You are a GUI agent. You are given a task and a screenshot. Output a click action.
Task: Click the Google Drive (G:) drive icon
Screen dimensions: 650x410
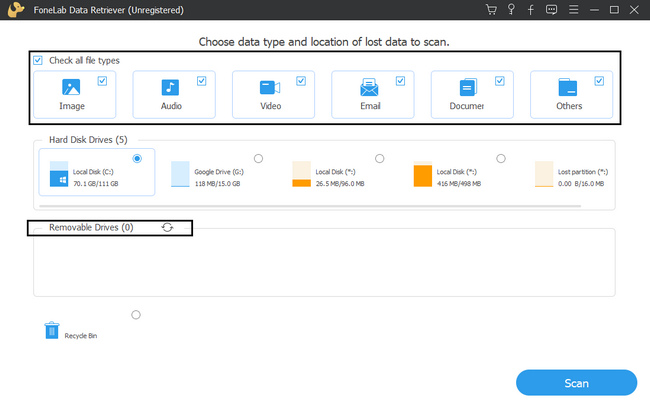click(180, 174)
